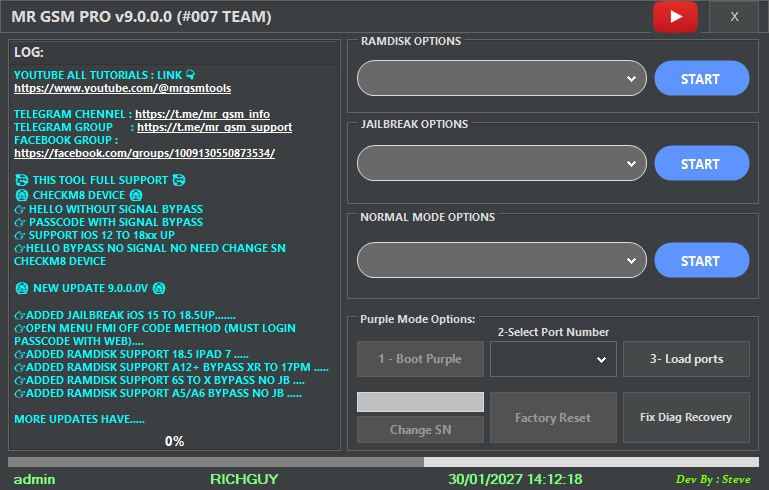Viewport: 769px width, 490px height.
Task: Expand the Ramdisk Options dropdown
Action: 502,78
